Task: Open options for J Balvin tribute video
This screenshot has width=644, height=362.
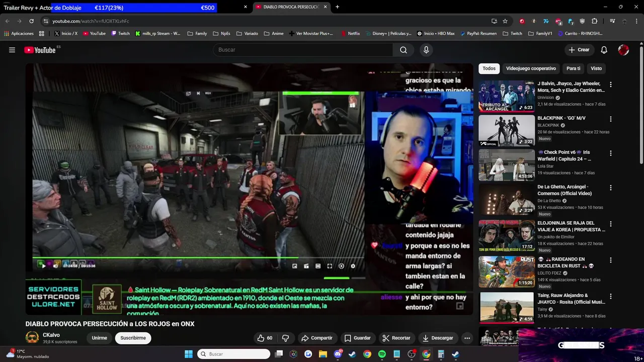Action: point(610,85)
